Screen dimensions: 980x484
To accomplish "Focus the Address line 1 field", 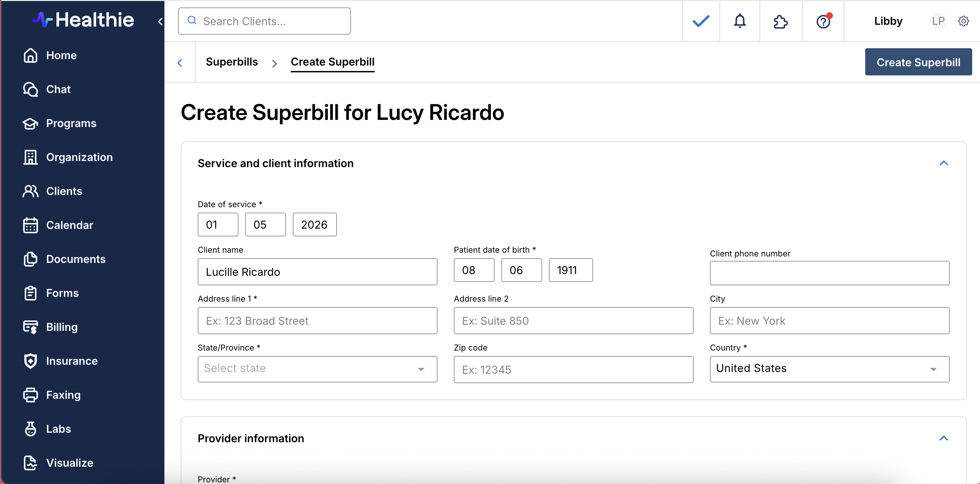I will (317, 321).
